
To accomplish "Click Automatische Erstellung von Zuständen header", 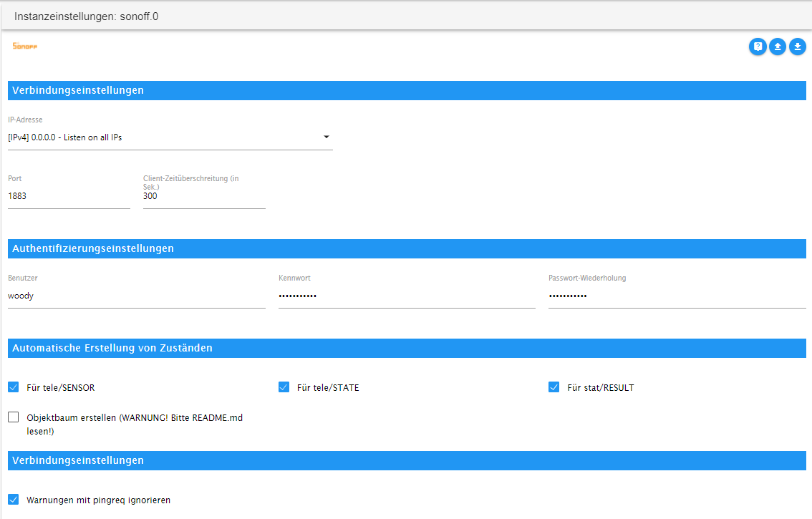I will tap(407, 348).
